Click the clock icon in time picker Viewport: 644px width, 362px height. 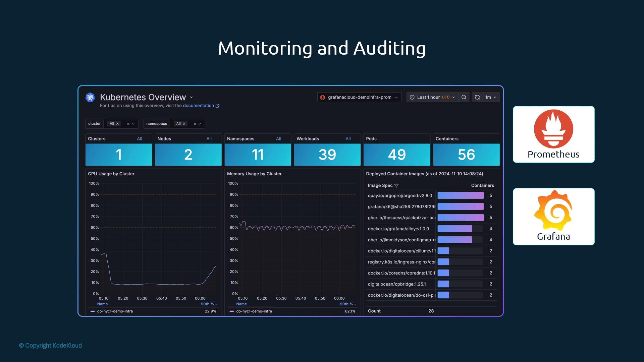(412, 97)
